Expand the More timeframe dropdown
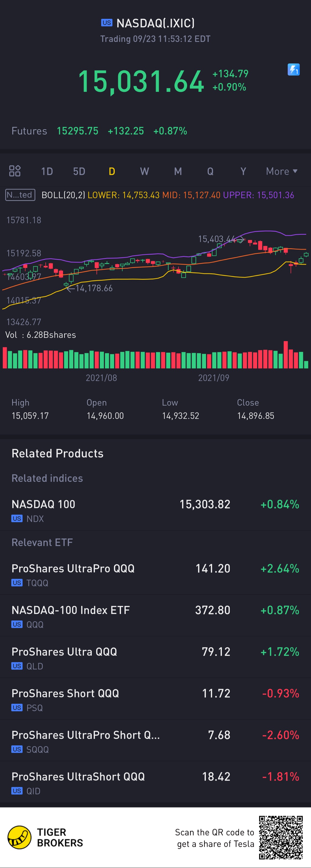This screenshot has width=311, height=868. tap(281, 171)
